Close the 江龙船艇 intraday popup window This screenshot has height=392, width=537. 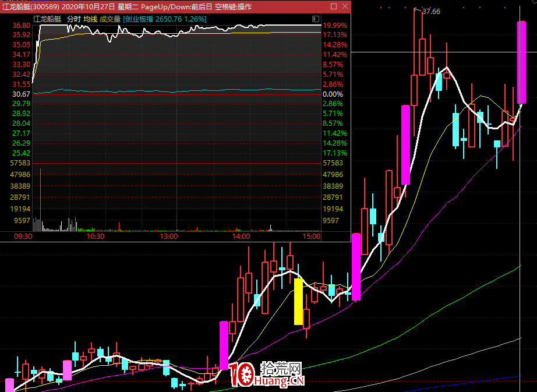(x=344, y=6)
